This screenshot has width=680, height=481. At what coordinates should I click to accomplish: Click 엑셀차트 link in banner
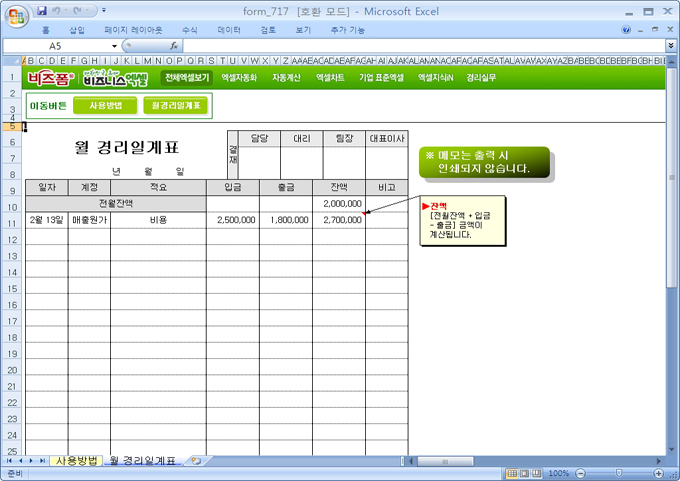[330, 78]
